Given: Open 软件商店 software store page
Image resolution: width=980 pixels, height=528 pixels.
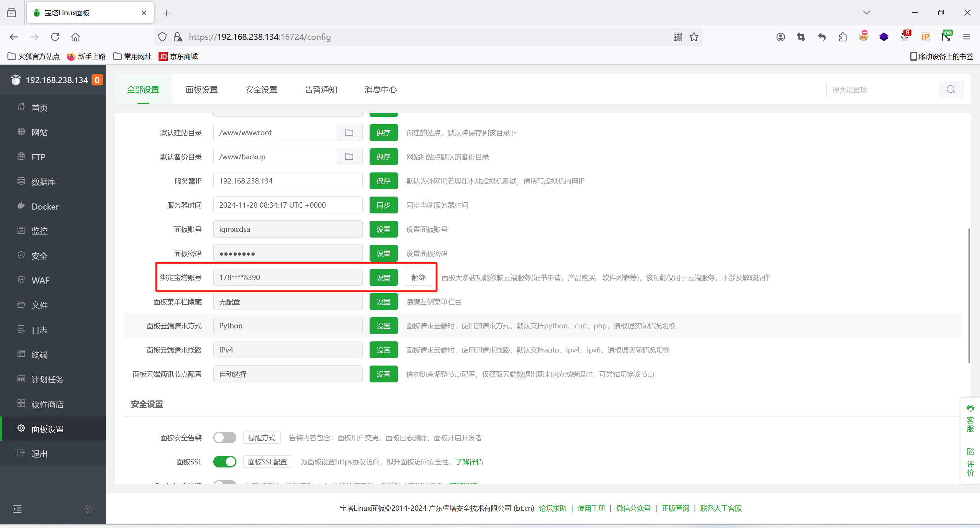Looking at the screenshot, I should tap(47, 404).
